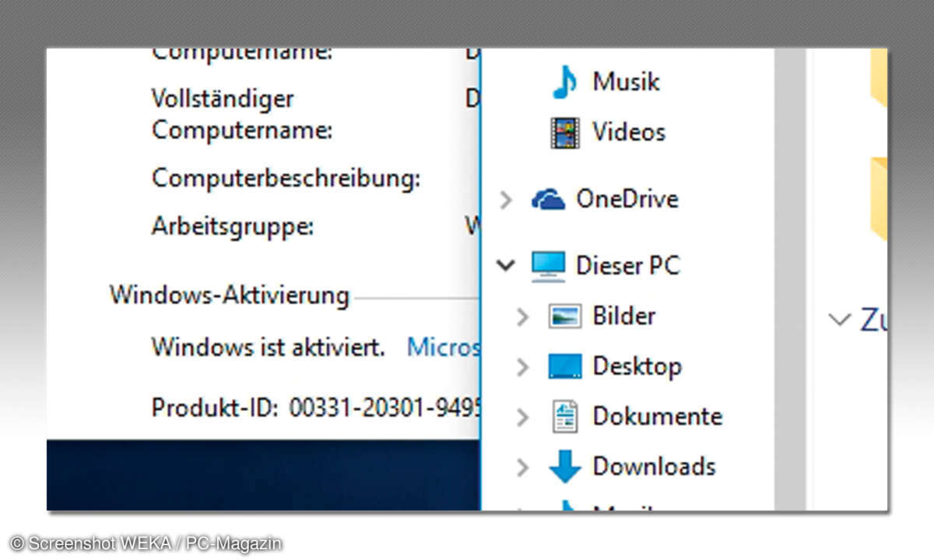Click the Dieser PC monitor icon

[548, 266]
